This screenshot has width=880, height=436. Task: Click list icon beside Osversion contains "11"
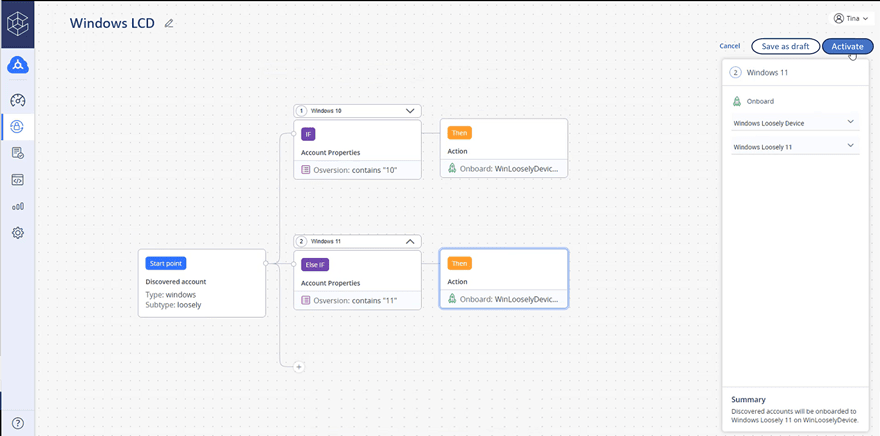306,300
